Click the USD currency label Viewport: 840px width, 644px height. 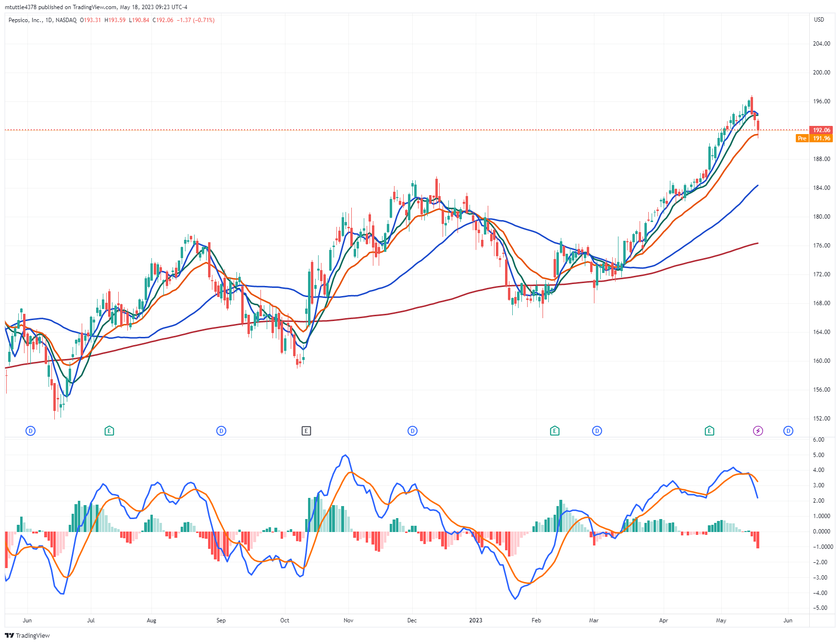coord(819,20)
